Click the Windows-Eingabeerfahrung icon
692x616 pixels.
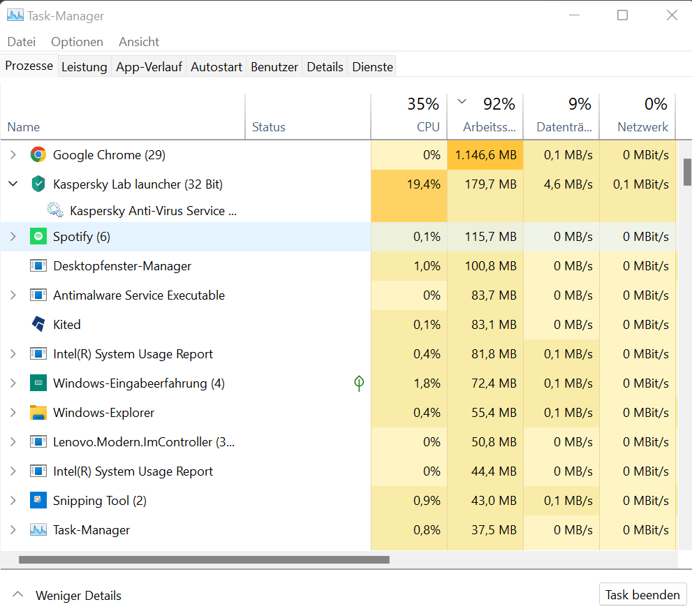pyautogui.click(x=38, y=383)
